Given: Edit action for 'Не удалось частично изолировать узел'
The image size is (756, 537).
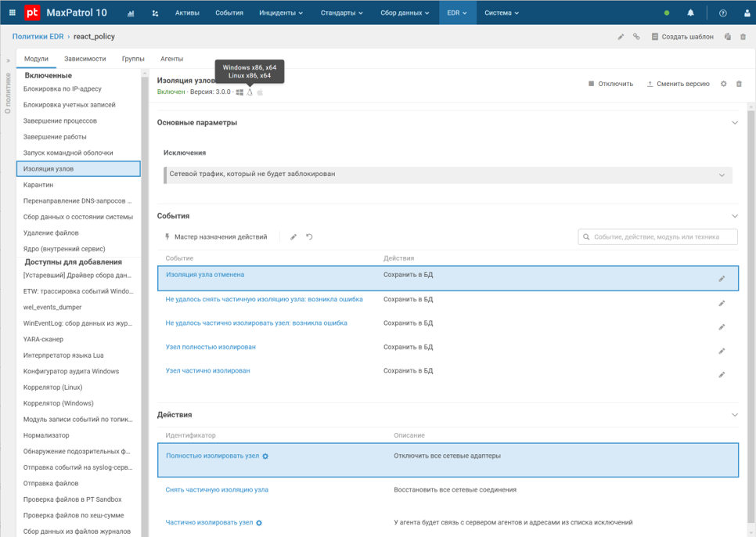Looking at the screenshot, I should 722,327.
